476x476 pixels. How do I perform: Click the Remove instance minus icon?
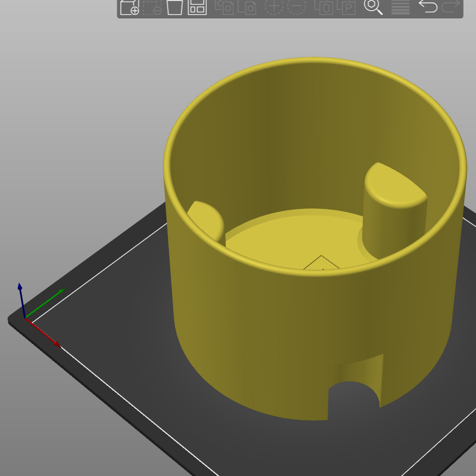tap(296, 6)
